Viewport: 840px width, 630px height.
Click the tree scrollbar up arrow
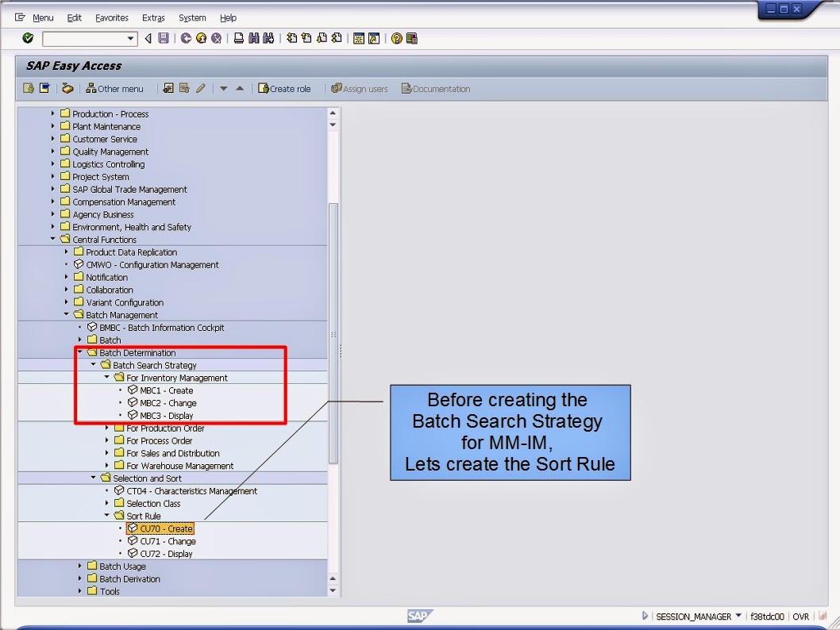tap(333, 113)
